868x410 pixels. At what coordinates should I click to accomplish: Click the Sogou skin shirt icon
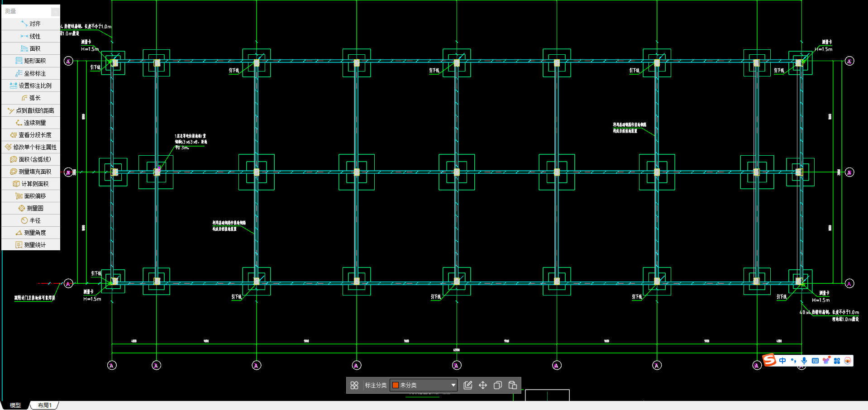pyautogui.click(x=826, y=361)
